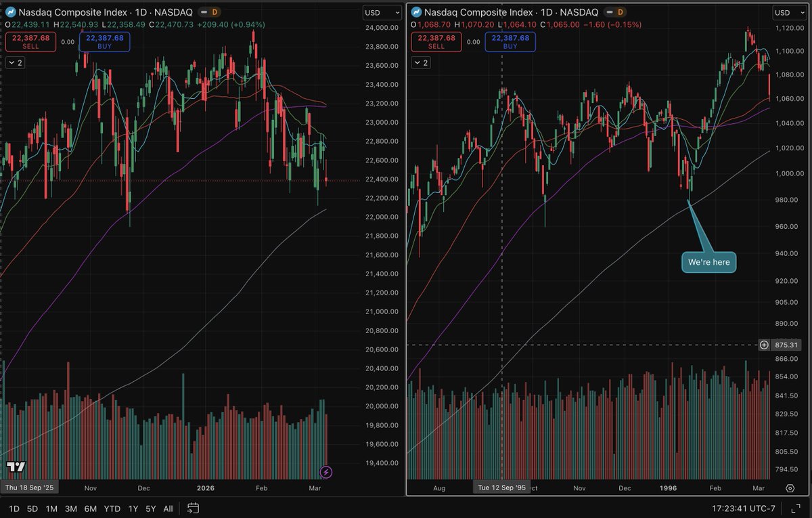
Task: Click the orange D badge in right chart
Action: coord(622,12)
